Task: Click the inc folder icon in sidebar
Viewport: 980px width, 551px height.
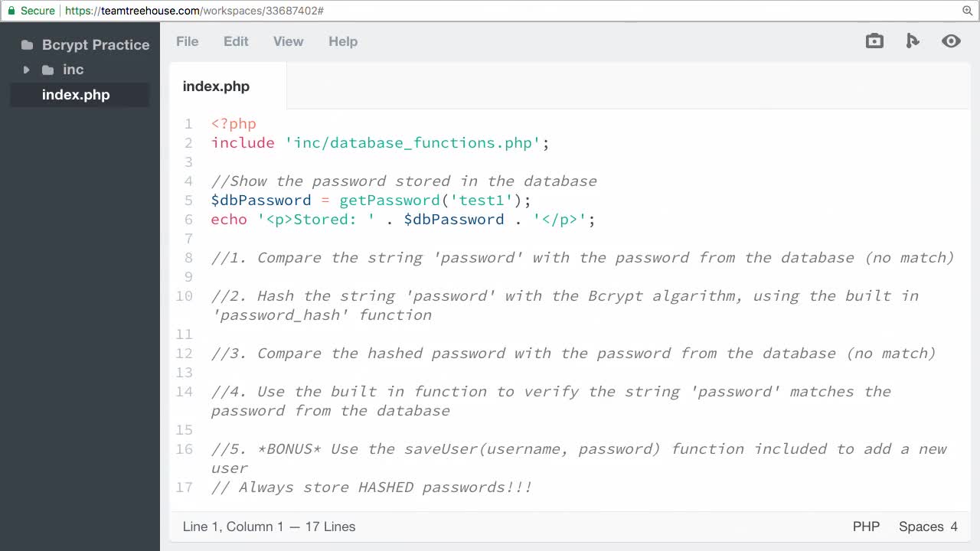Action: click(47, 70)
